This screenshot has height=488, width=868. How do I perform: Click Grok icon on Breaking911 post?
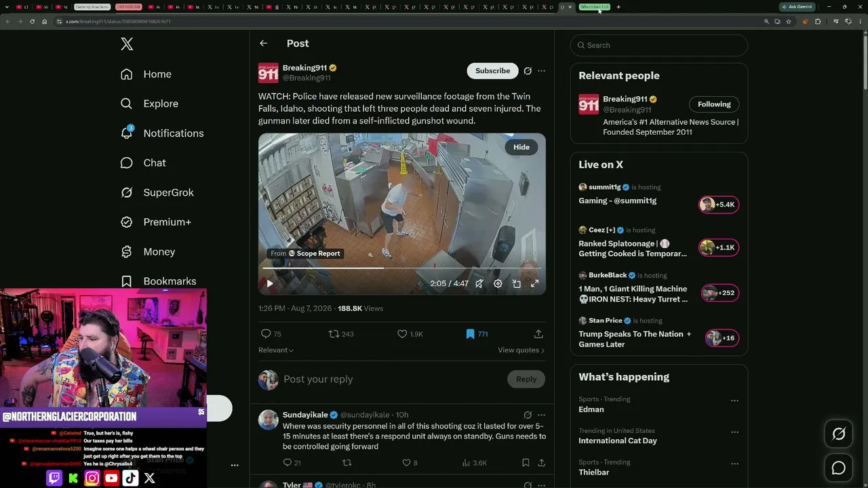click(x=528, y=70)
